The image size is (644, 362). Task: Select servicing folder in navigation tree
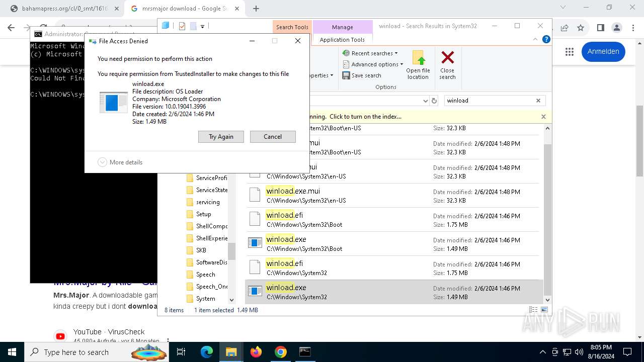(203, 202)
